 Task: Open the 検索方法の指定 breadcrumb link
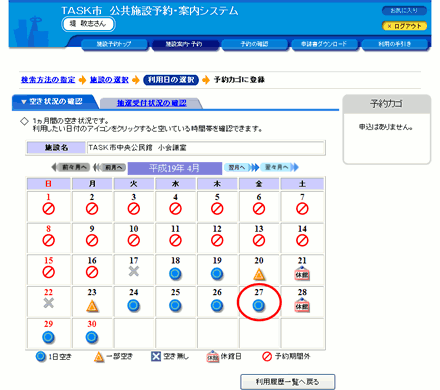pyautogui.click(x=48, y=80)
